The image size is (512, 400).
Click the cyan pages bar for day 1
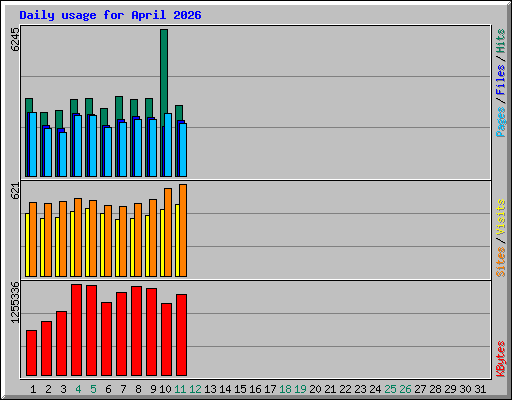coord(33,144)
